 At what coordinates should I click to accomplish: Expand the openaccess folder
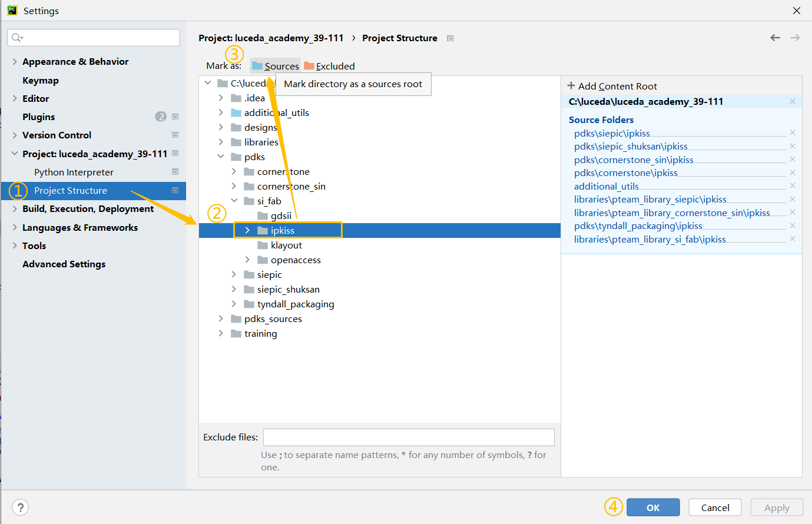coord(247,260)
